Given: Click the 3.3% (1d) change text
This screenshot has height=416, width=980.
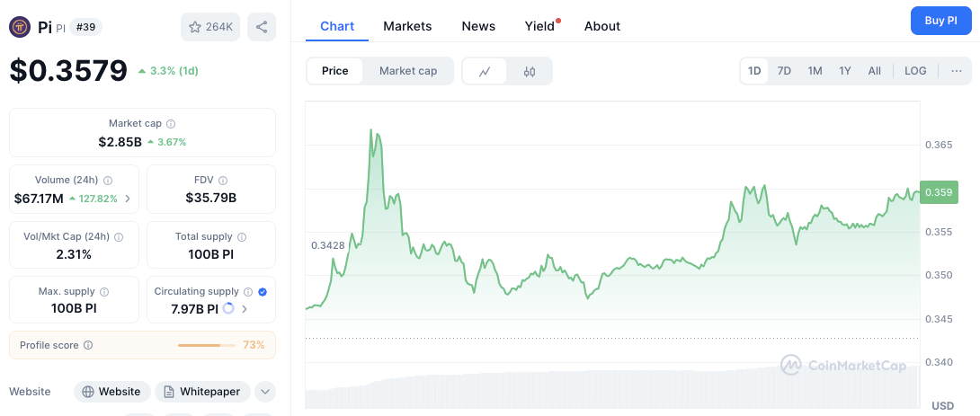Looking at the screenshot, I should pyautogui.click(x=174, y=71).
